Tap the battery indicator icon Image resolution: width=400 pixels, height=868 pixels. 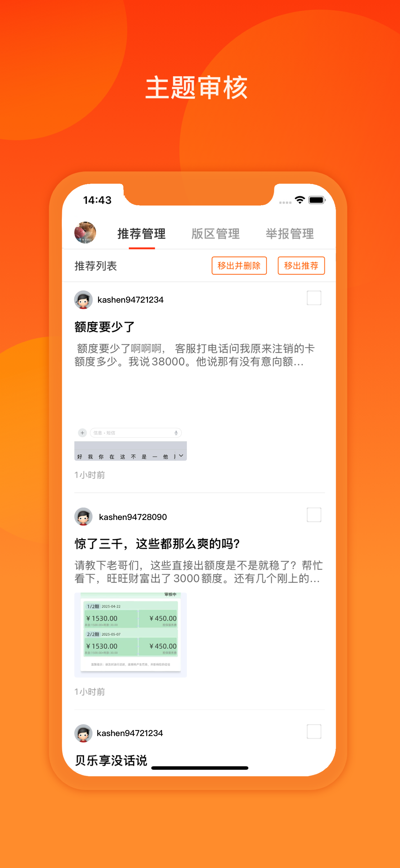pyautogui.click(x=317, y=200)
